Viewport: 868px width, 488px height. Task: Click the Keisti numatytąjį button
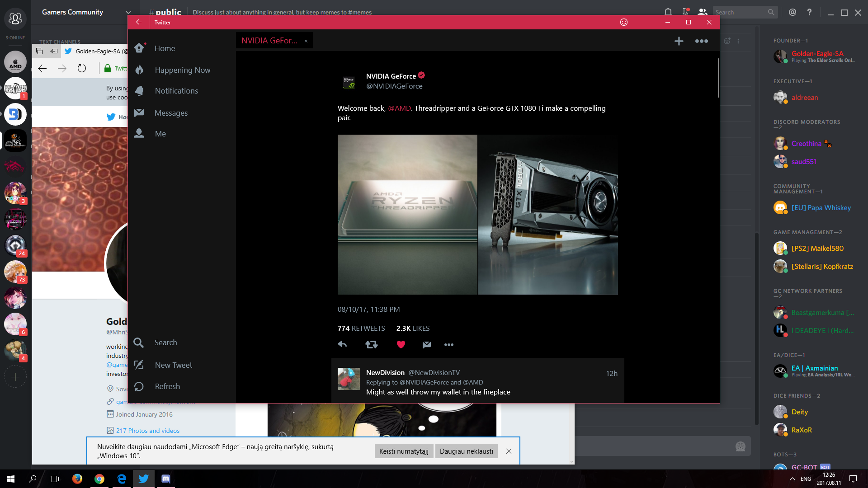click(x=404, y=451)
